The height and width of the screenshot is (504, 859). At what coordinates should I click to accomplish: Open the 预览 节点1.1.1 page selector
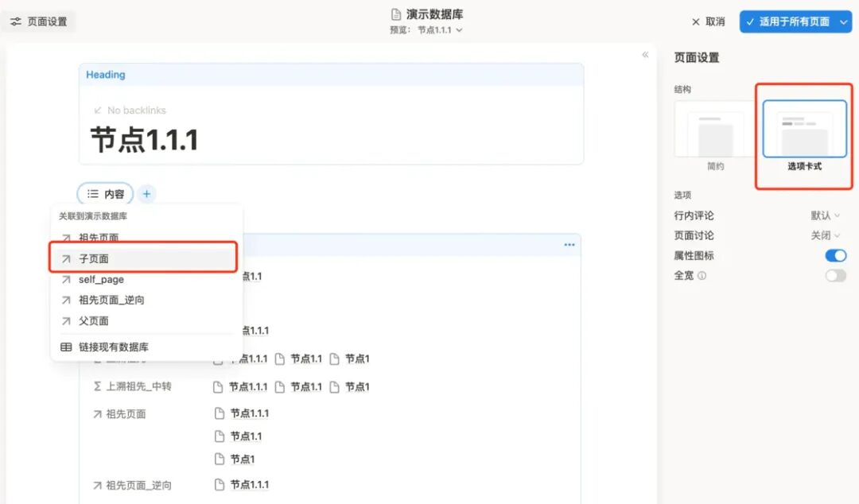pyautogui.click(x=441, y=30)
